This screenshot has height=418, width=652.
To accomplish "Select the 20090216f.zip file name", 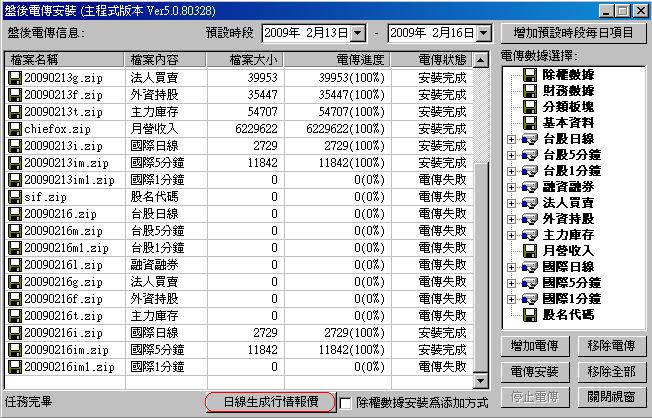I will coord(63,299).
